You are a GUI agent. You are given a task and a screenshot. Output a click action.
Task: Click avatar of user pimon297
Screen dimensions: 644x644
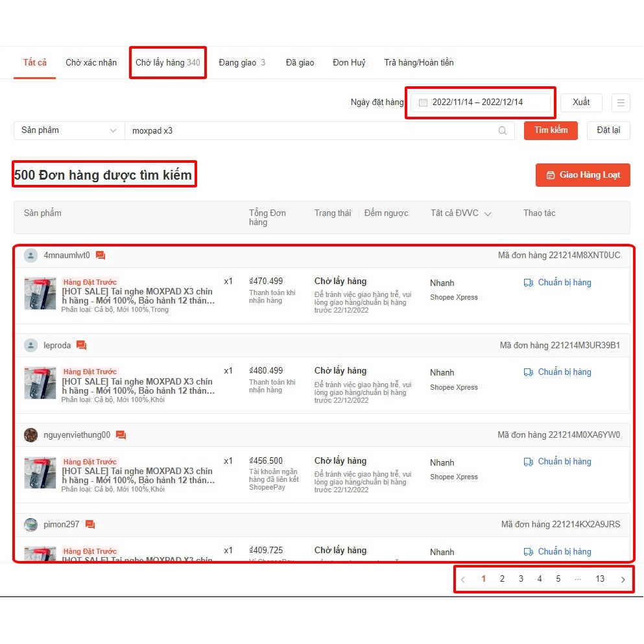point(30,525)
